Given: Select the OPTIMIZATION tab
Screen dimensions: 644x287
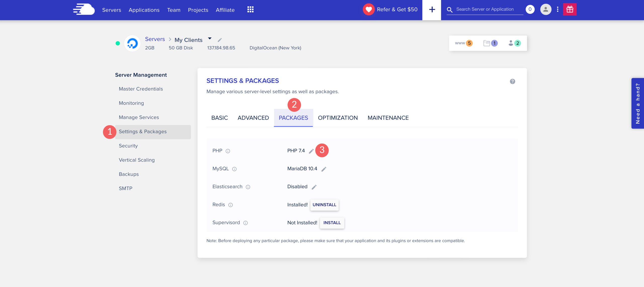Looking at the screenshot, I should pyautogui.click(x=338, y=118).
